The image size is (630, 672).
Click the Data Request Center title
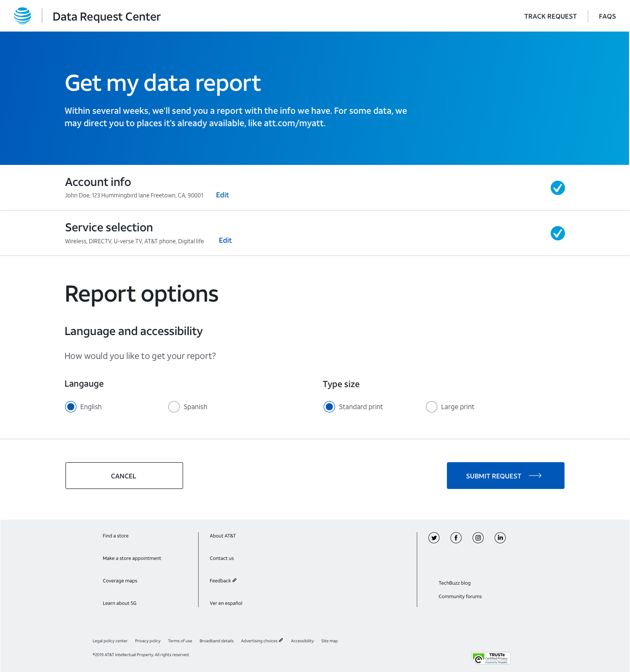point(107,17)
